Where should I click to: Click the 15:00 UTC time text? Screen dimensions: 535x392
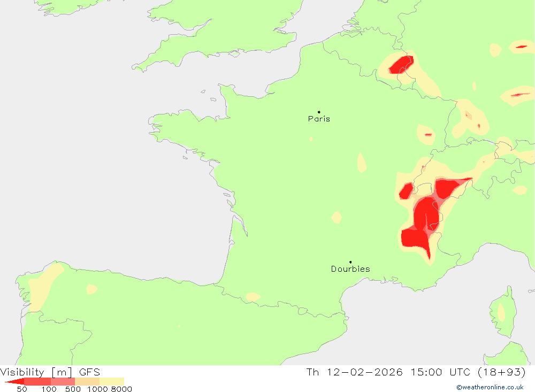[x=440, y=372]
